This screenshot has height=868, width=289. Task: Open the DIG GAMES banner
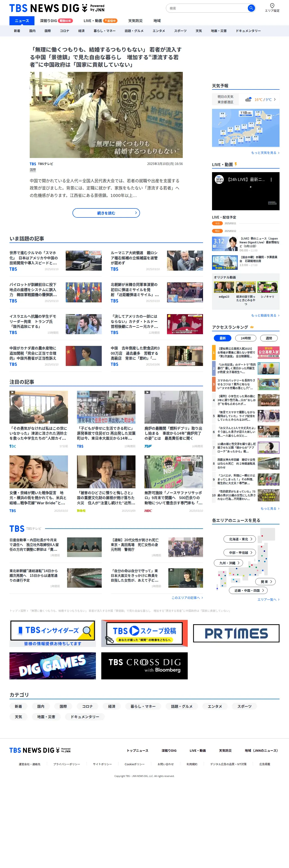click(x=52, y=666)
